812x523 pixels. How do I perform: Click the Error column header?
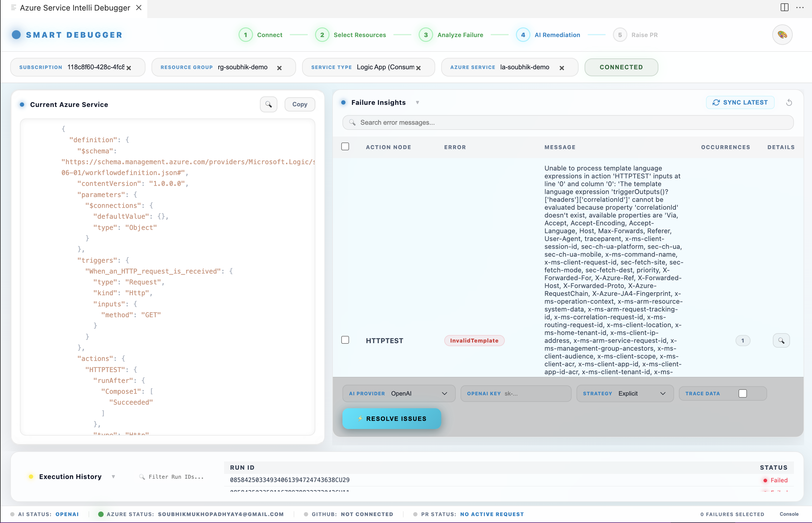455,147
